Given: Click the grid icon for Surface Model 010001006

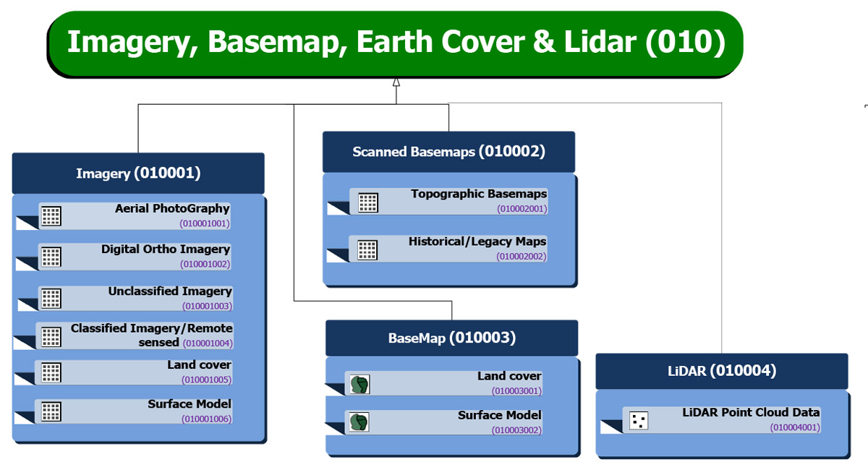Looking at the screenshot, I should coord(51,411).
